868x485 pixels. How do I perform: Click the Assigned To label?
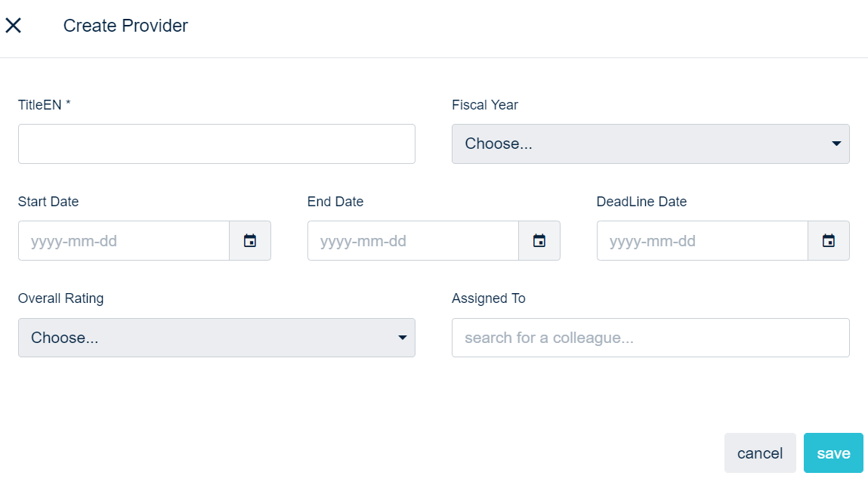tap(488, 298)
